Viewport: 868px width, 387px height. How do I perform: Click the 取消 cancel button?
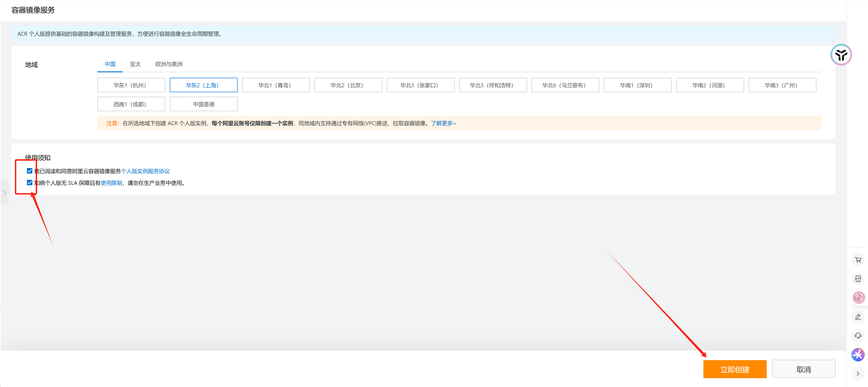(803, 369)
